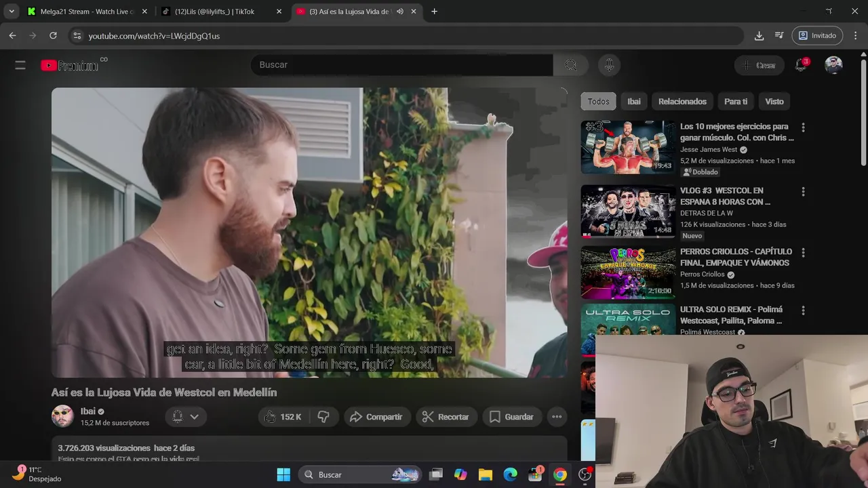Click into YouTube Buscar search field
The height and width of the screenshot is (488, 868).
[401, 64]
